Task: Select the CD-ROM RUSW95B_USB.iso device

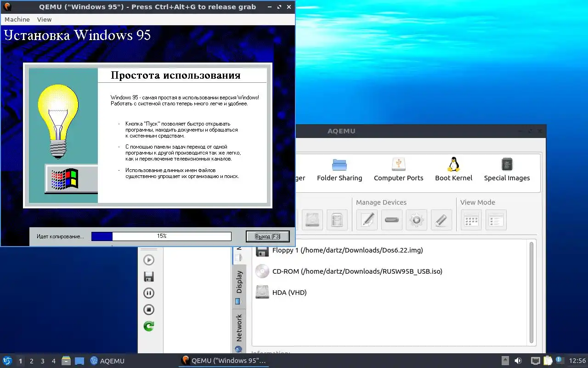Action: (357, 271)
